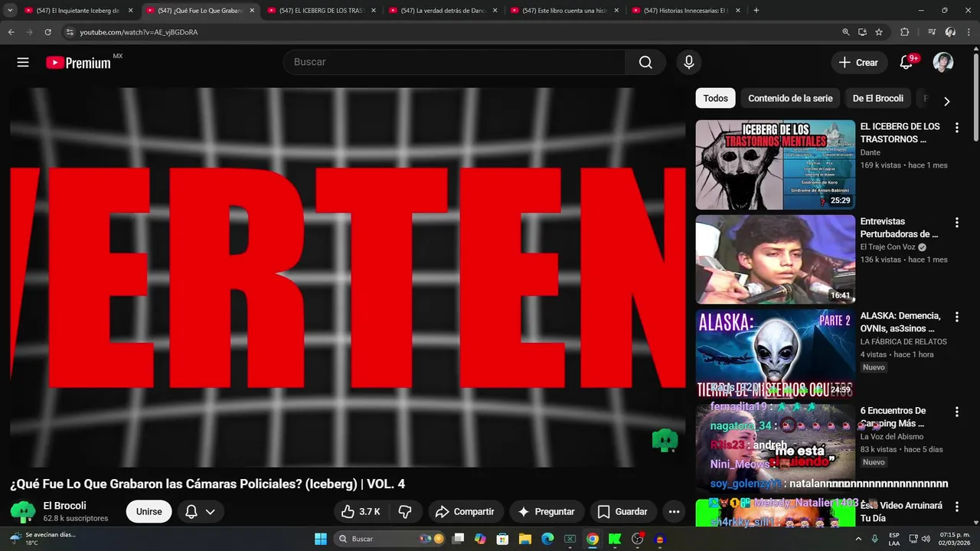This screenshot has height=551, width=980.
Task: Dislike the video with thumbs down
Action: 405,511
